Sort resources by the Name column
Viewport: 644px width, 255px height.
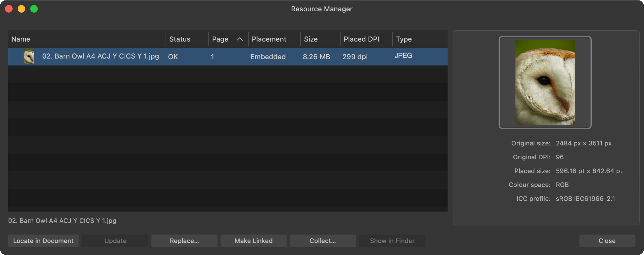point(87,39)
